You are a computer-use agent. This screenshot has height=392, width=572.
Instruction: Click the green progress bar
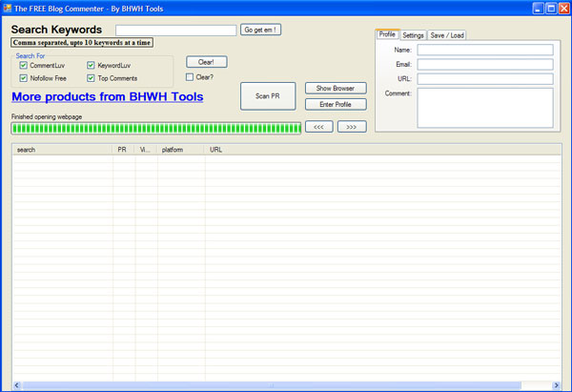[156, 128]
